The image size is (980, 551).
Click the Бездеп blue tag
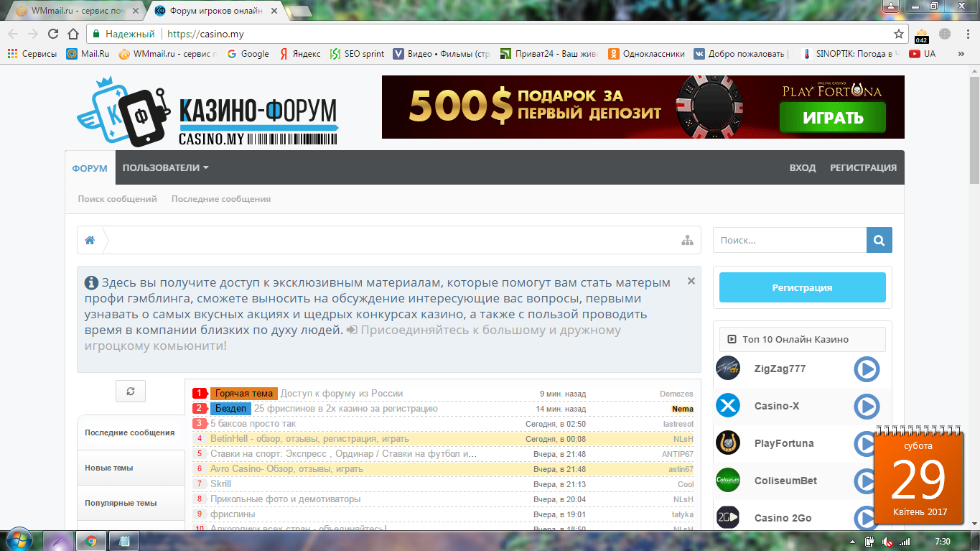(x=230, y=409)
